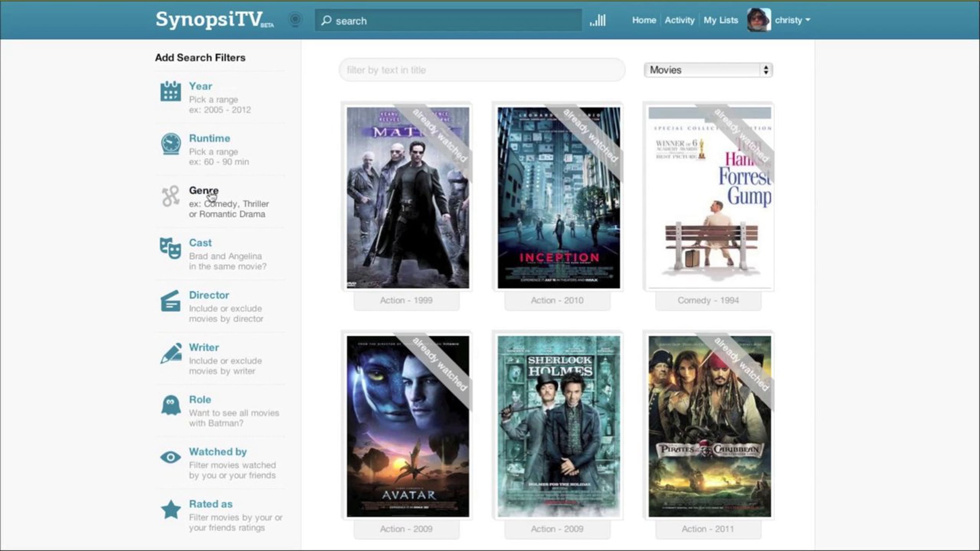The image size is (980, 551).
Task: Go to the Home page
Action: click(644, 20)
